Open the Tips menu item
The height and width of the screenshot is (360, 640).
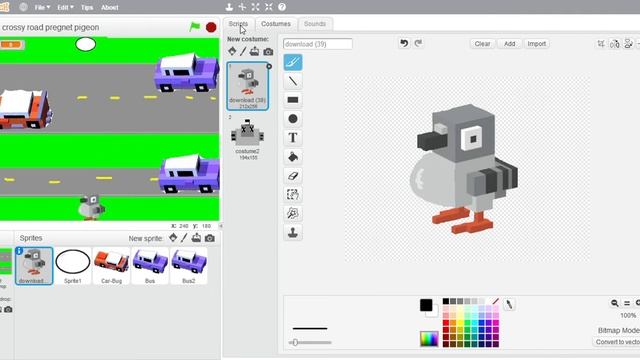pyautogui.click(x=87, y=7)
